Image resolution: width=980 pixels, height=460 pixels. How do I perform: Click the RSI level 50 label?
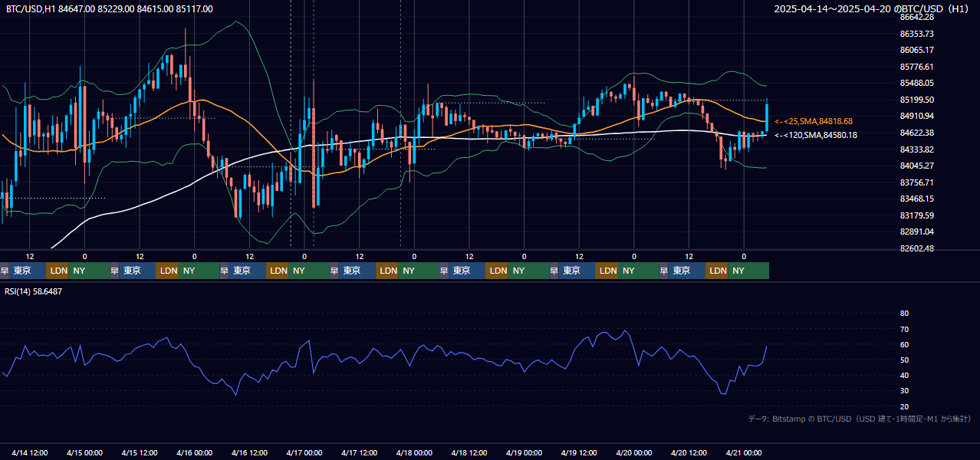click(x=904, y=360)
